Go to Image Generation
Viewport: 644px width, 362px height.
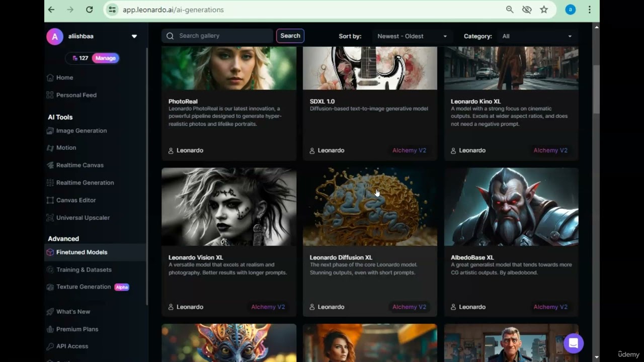click(82, 131)
